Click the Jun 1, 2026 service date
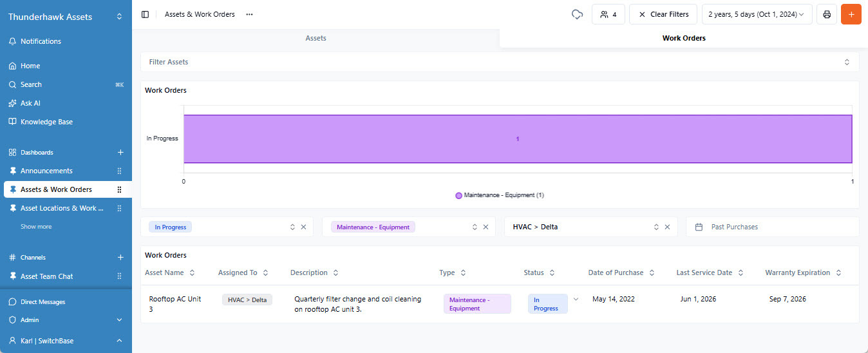Screen dimensions: 868x353 (698, 299)
